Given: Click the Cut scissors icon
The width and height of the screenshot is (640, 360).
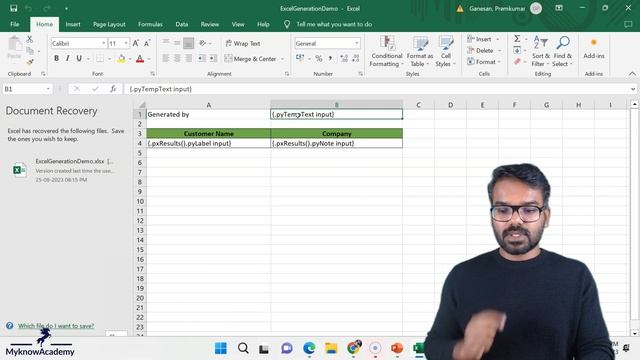Looking at the screenshot, I should tap(29, 39).
